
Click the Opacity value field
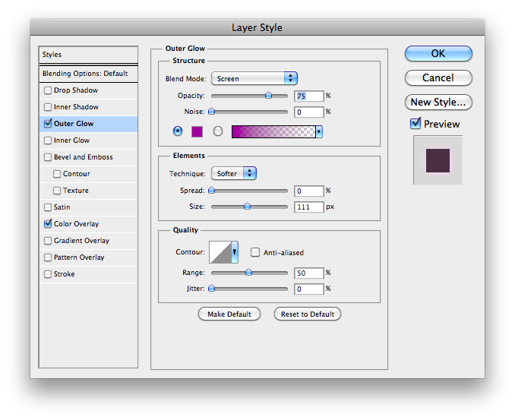pos(308,96)
